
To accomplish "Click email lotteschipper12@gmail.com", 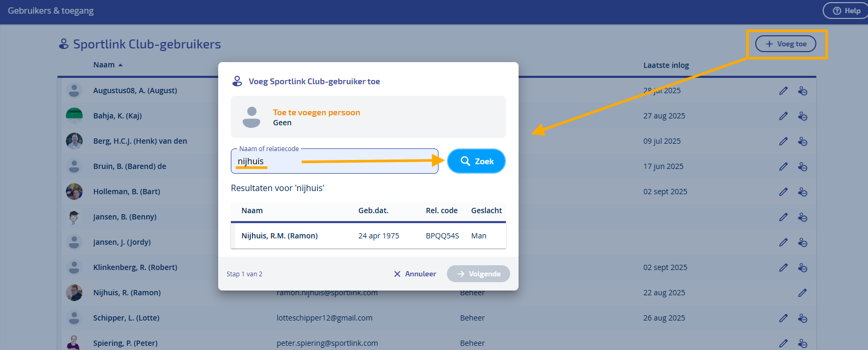I will pyautogui.click(x=325, y=318).
